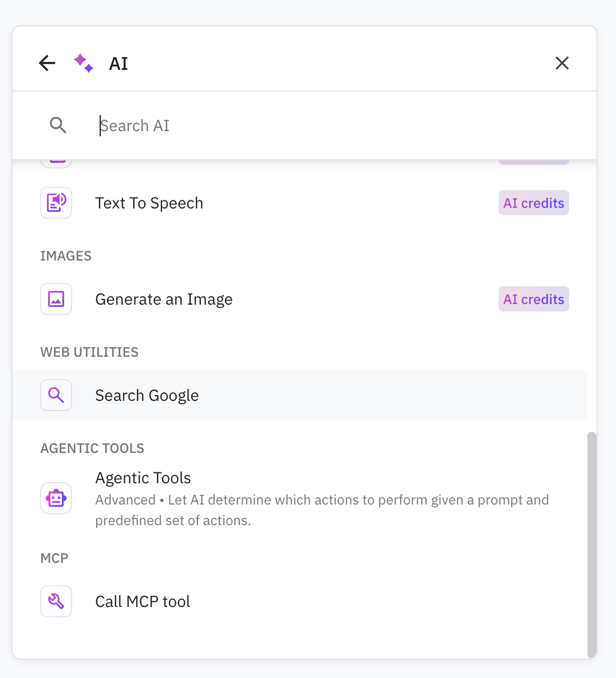Click the Text To Speech speaker icon
The height and width of the screenshot is (678, 616).
coord(56,203)
